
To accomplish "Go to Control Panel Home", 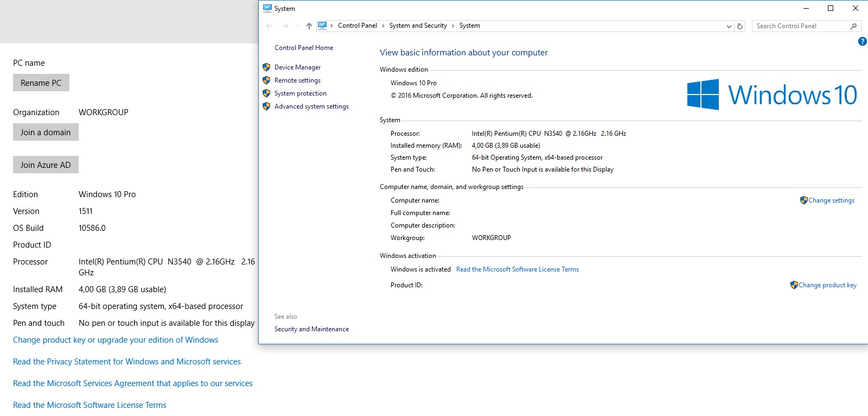I will pyautogui.click(x=304, y=48).
